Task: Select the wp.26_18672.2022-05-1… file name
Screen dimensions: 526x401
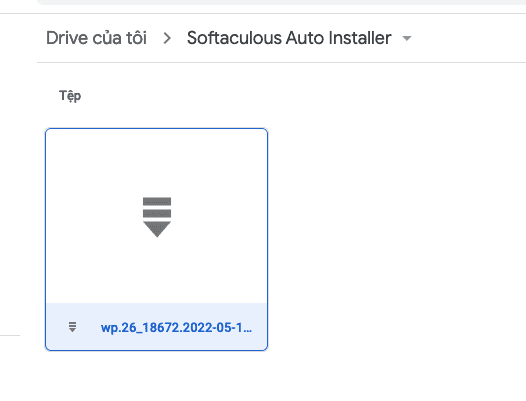Action: (176, 328)
